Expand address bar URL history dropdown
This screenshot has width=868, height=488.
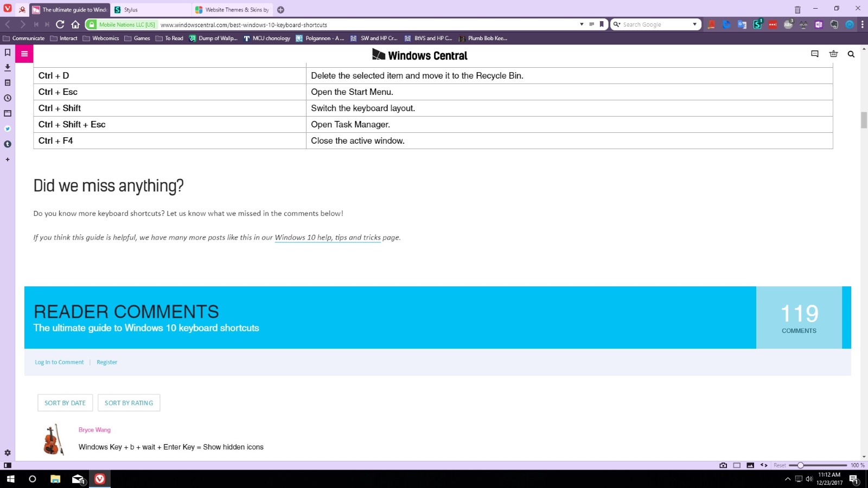point(582,24)
